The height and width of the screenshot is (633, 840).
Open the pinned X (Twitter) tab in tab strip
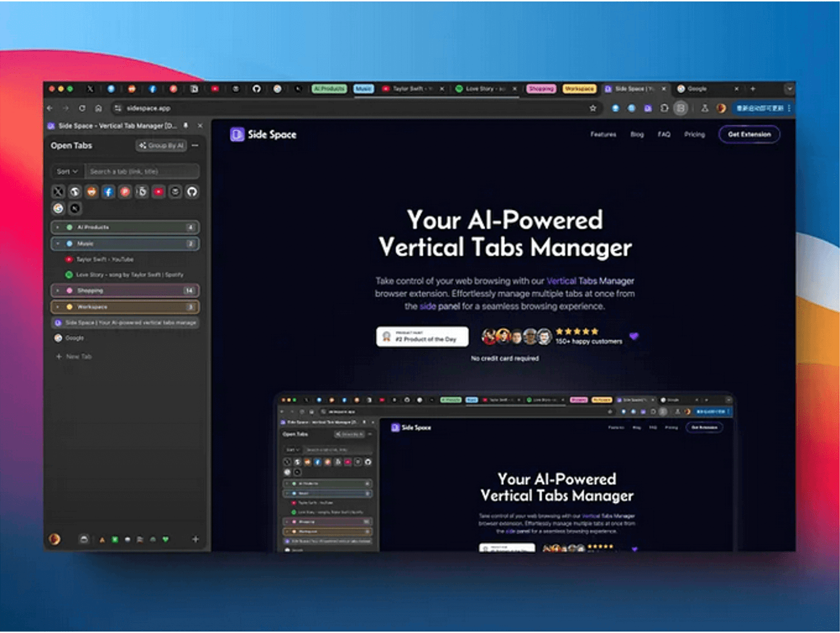click(x=90, y=89)
